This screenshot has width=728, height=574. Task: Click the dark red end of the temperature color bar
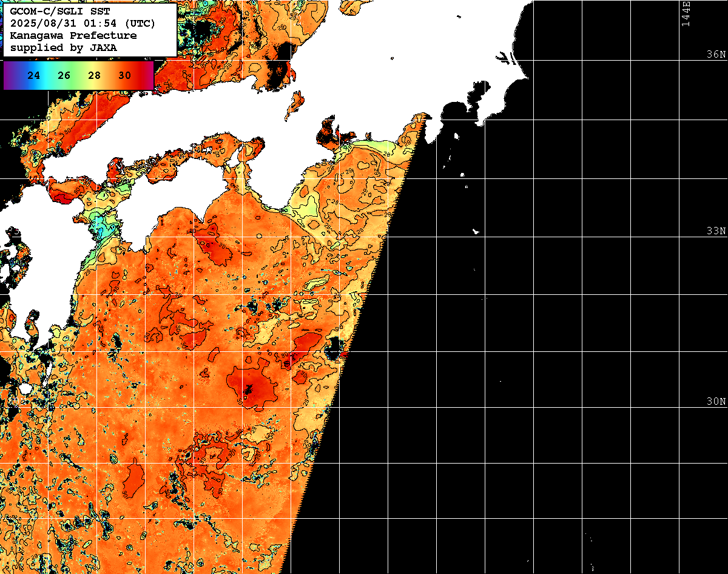click(147, 75)
